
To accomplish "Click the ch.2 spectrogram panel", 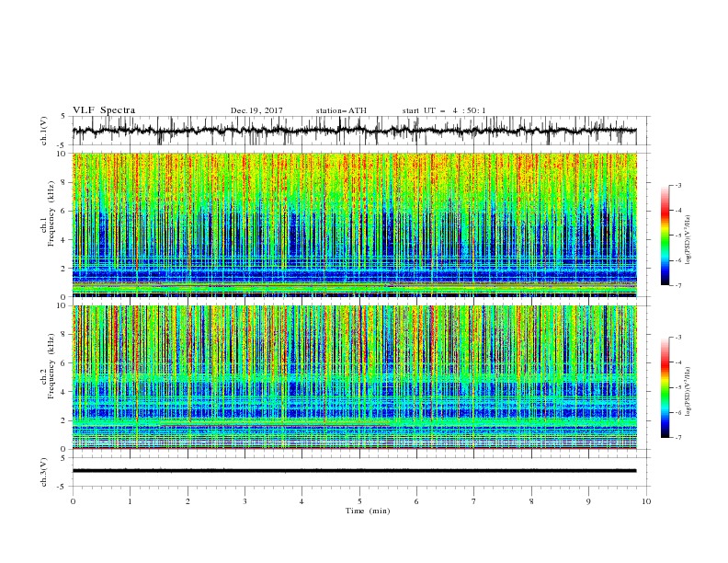I will pyautogui.click(x=355, y=377).
